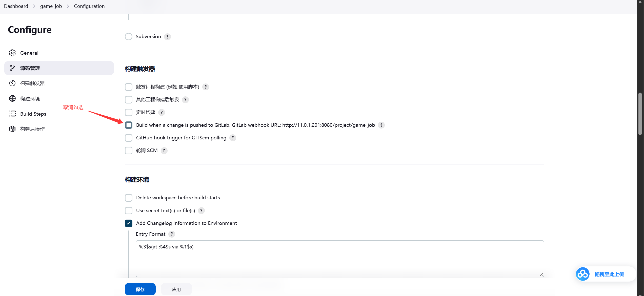Open help for 触发远程构建 option
The width and height of the screenshot is (644, 296).
[206, 87]
